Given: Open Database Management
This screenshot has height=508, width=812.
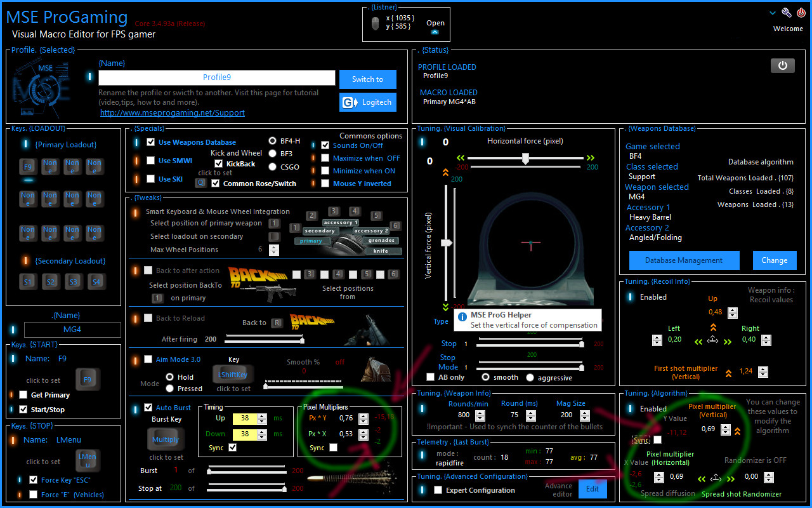Looking at the screenshot, I should pos(684,260).
